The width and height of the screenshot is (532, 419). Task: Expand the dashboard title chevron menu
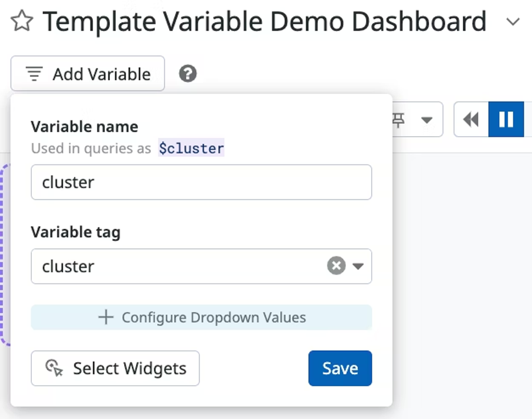(513, 22)
